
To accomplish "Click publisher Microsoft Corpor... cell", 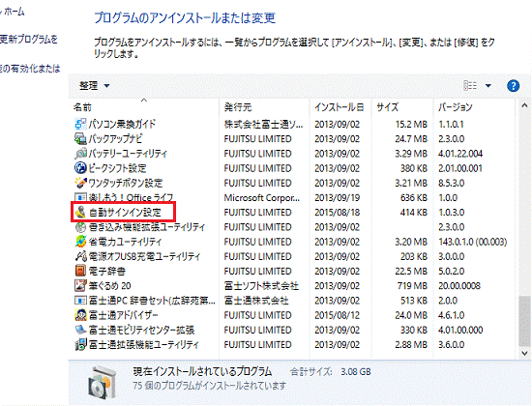I will [262, 198].
